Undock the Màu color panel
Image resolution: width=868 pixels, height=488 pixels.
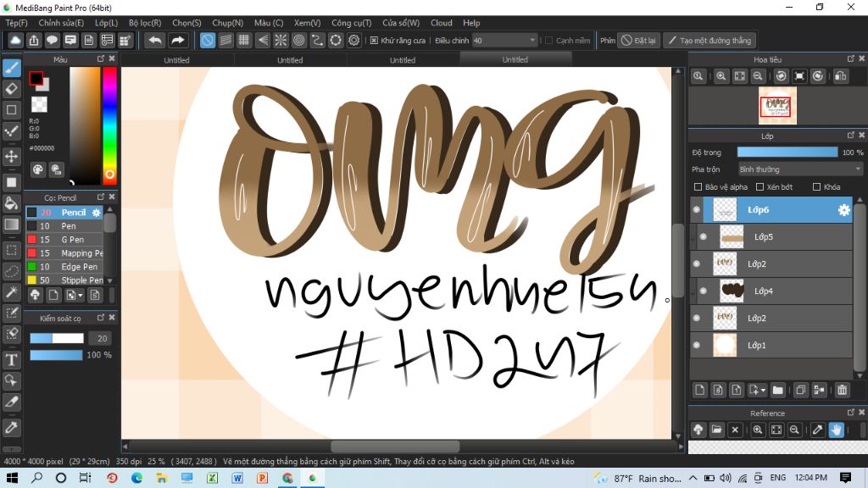point(101,58)
